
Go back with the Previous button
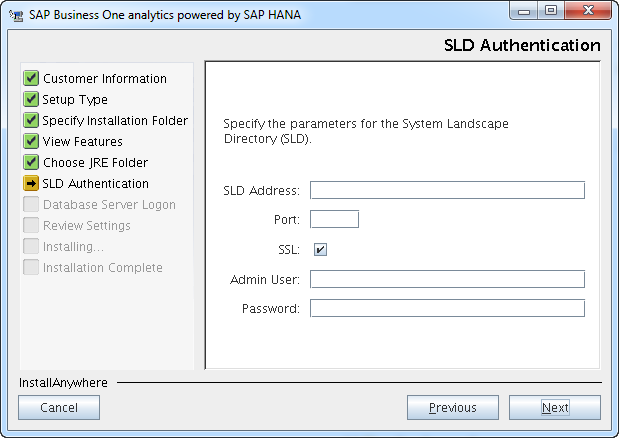coord(453,407)
